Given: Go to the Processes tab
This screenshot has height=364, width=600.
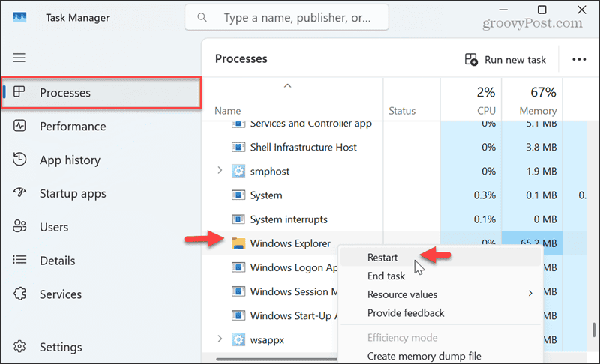Looking at the screenshot, I should pyautogui.click(x=101, y=93).
